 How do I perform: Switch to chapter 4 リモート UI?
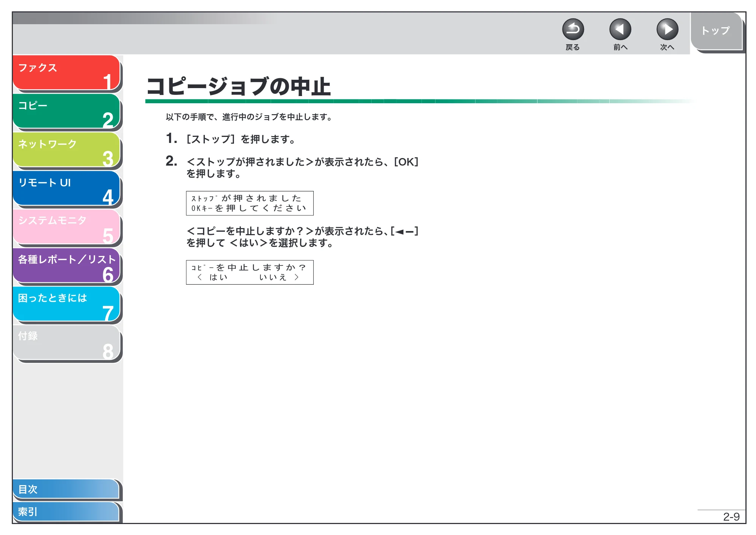coord(66,188)
